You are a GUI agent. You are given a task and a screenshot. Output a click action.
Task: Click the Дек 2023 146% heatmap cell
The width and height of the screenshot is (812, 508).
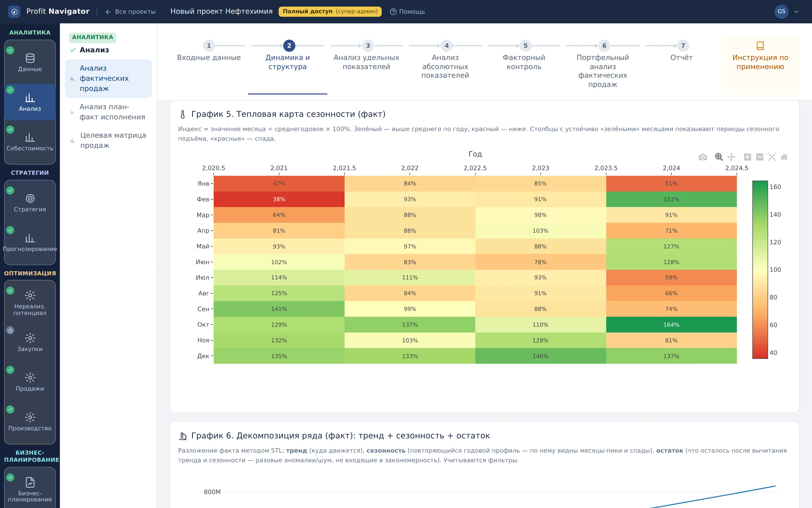click(540, 356)
